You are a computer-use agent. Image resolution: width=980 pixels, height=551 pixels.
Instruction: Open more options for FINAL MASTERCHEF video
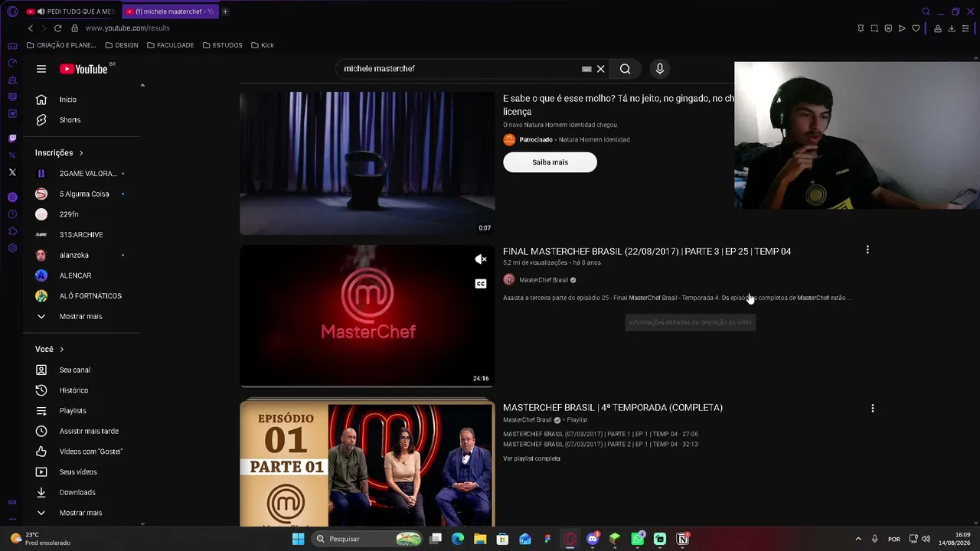(867, 250)
